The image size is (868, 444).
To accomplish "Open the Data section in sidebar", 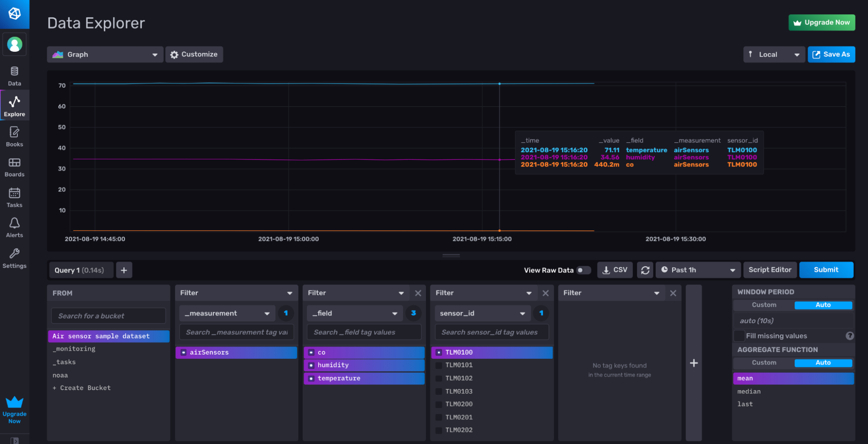I will point(14,76).
